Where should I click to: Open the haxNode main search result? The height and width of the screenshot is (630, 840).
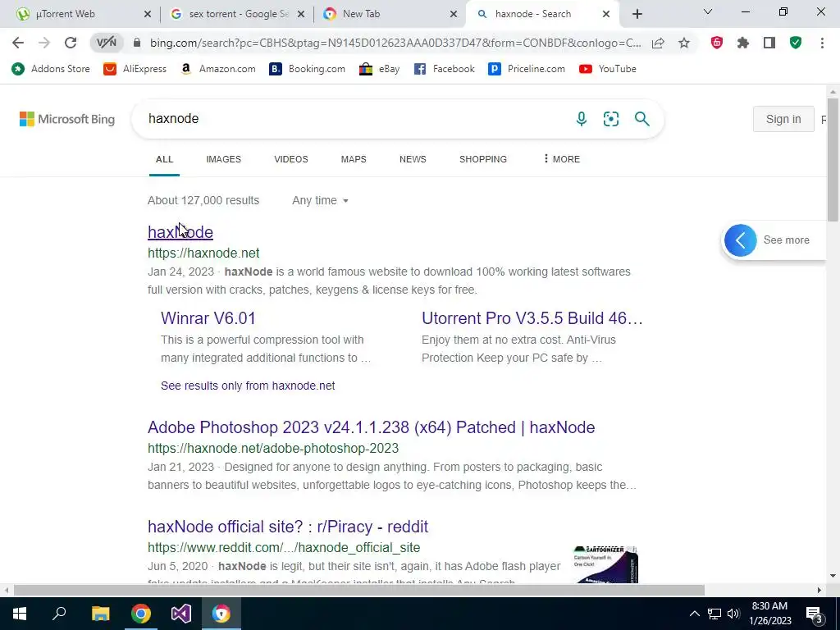[x=180, y=232]
